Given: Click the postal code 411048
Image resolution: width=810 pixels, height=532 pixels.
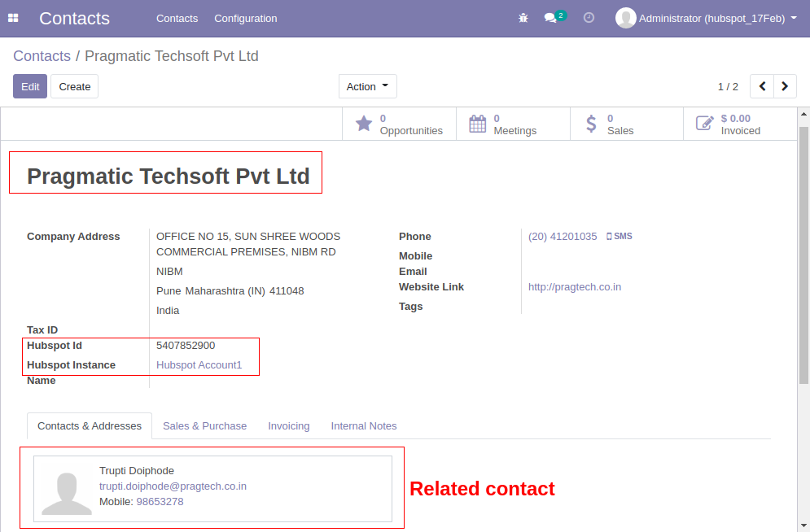Looking at the screenshot, I should click(x=287, y=291).
